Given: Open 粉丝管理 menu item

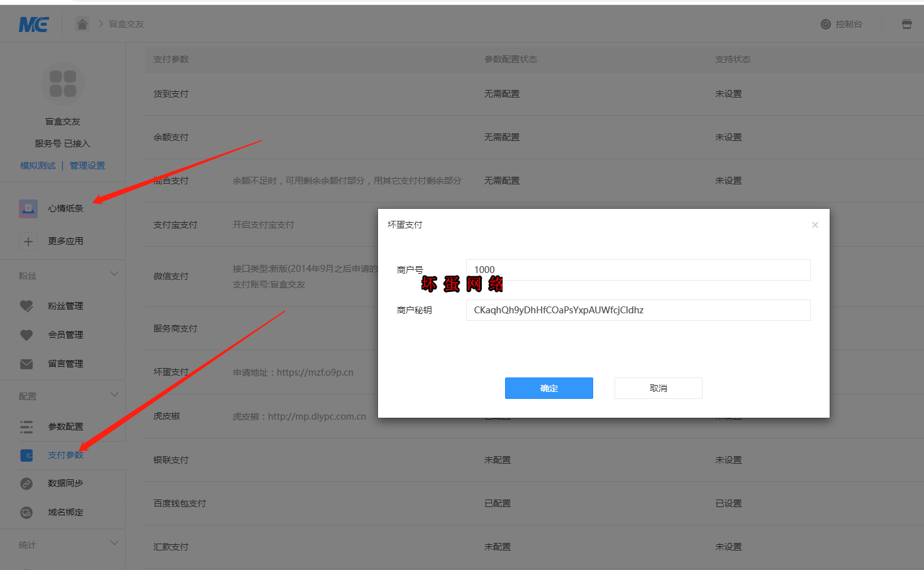Looking at the screenshot, I should (x=65, y=306).
